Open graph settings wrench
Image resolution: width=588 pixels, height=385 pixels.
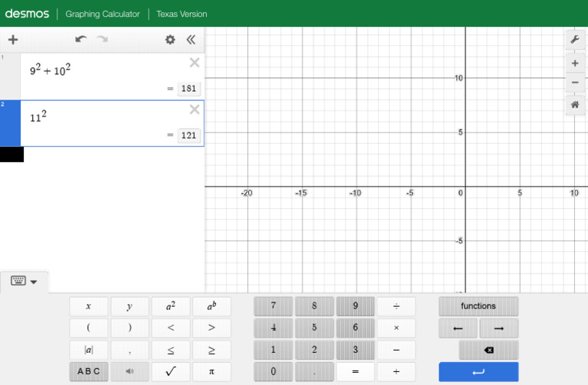(x=575, y=39)
